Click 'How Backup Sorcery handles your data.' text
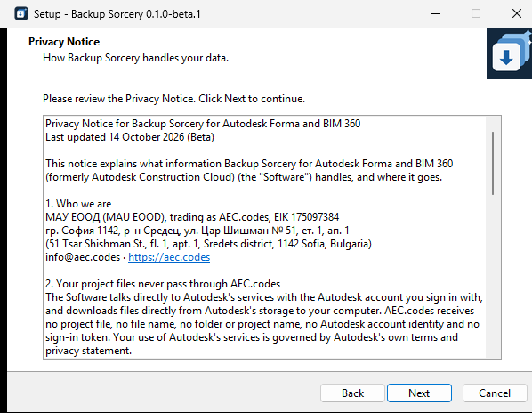 tap(136, 58)
